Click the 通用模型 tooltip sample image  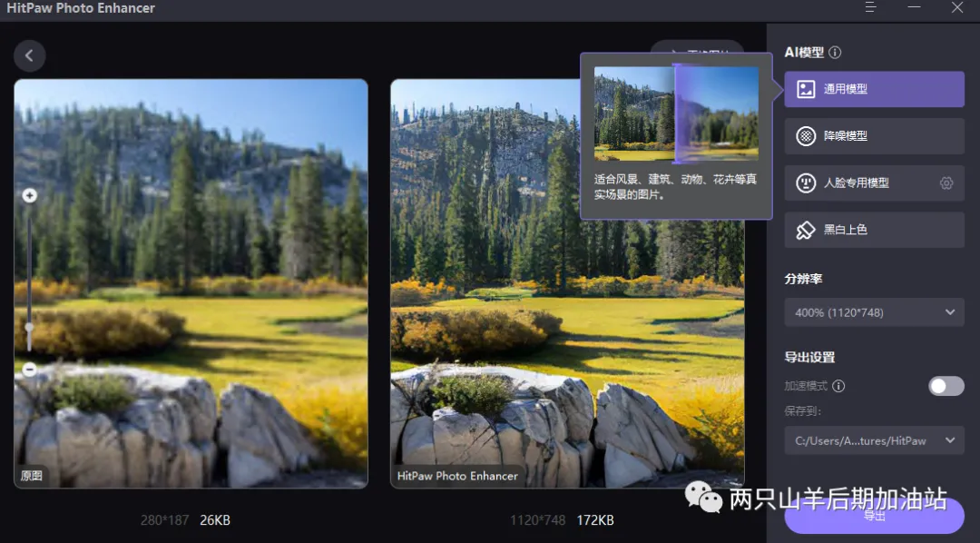click(676, 114)
